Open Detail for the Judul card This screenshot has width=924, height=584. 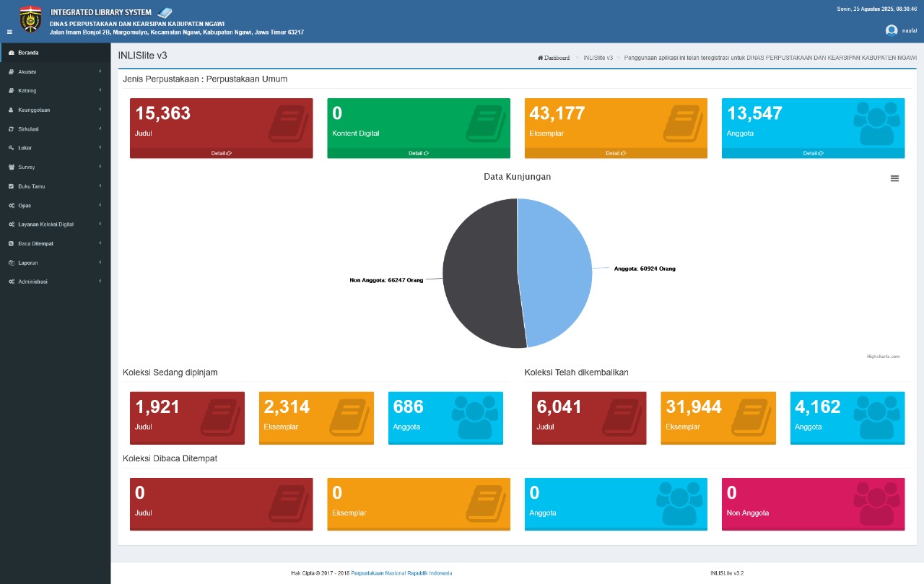[x=221, y=153]
